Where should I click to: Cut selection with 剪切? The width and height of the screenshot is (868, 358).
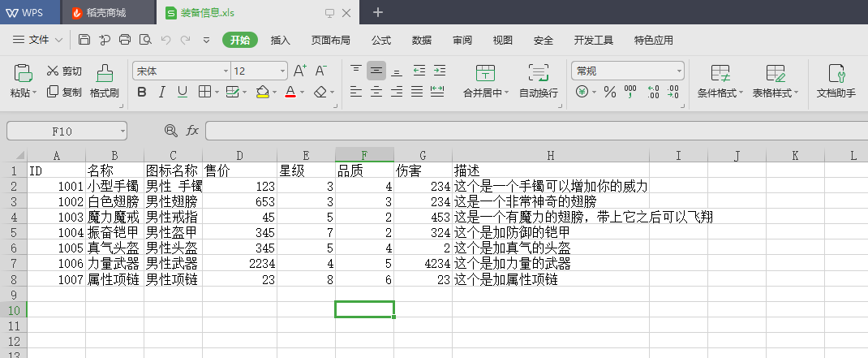point(64,71)
